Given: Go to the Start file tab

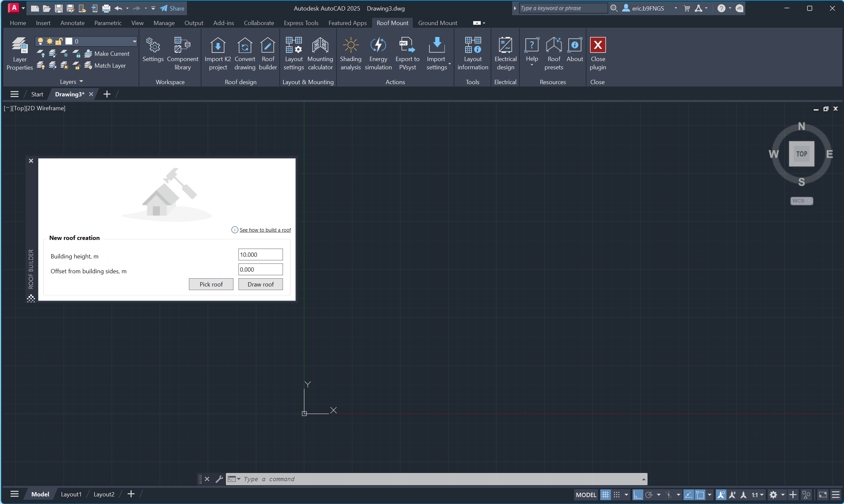Looking at the screenshot, I should click(37, 94).
